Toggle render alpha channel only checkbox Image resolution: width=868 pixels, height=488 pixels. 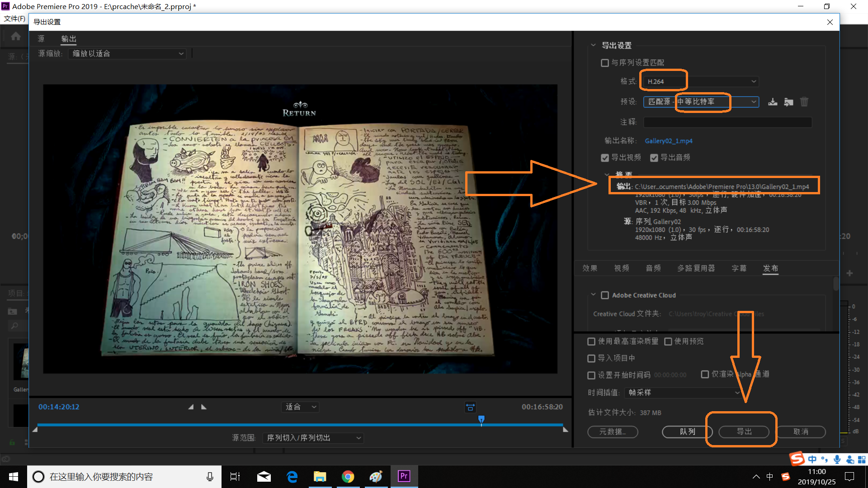[x=704, y=374]
